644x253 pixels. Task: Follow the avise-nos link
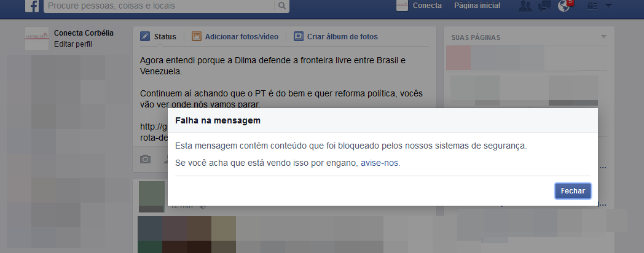380,163
